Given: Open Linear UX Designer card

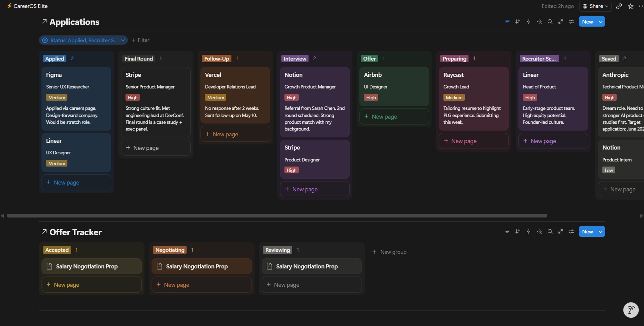Looking at the screenshot, I should [76, 152].
